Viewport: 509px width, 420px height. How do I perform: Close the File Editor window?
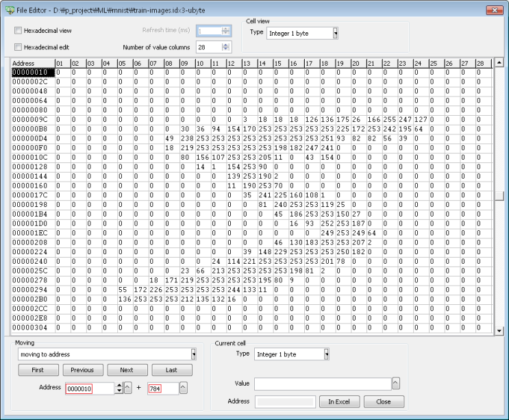tap(495, 10)
